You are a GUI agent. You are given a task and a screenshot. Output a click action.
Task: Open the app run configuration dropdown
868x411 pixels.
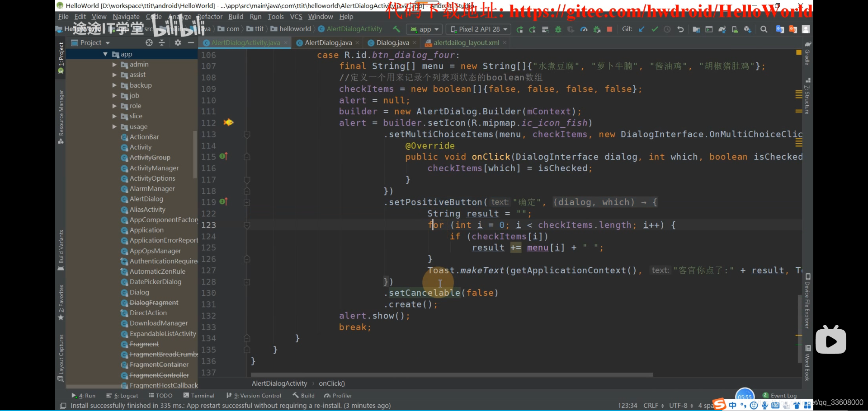click(424, 29)
